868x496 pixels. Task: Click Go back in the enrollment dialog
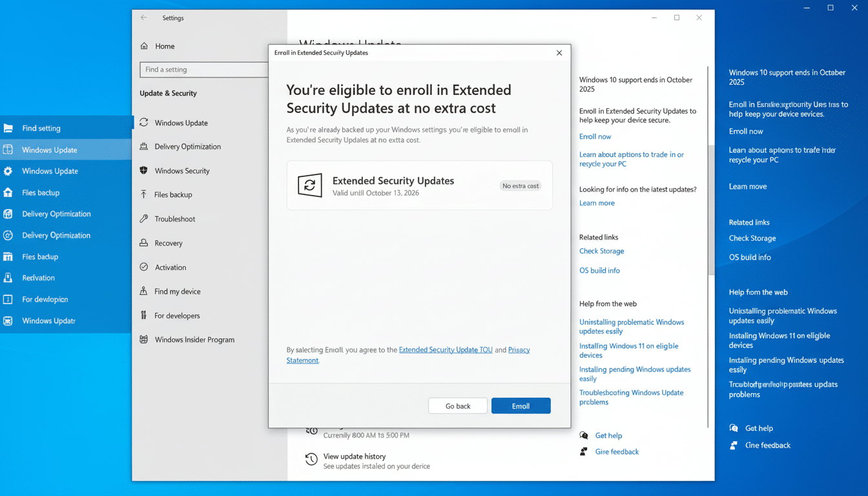tap(457, 406)
